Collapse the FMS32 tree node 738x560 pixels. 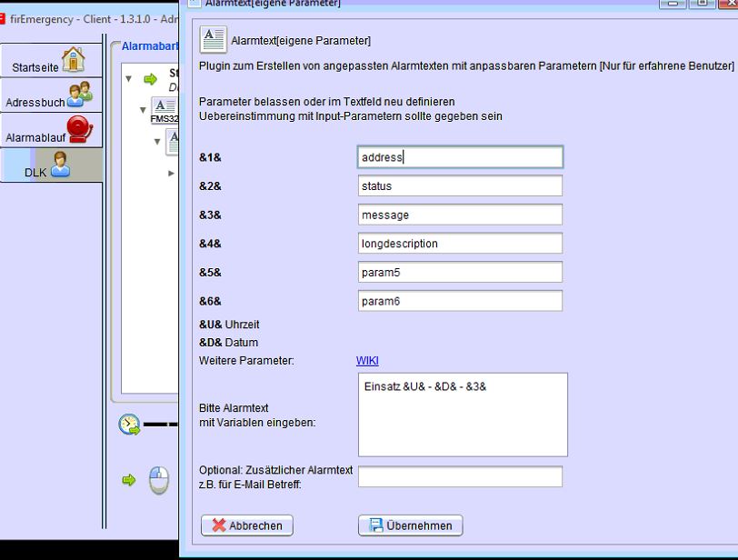click(143, 110)
